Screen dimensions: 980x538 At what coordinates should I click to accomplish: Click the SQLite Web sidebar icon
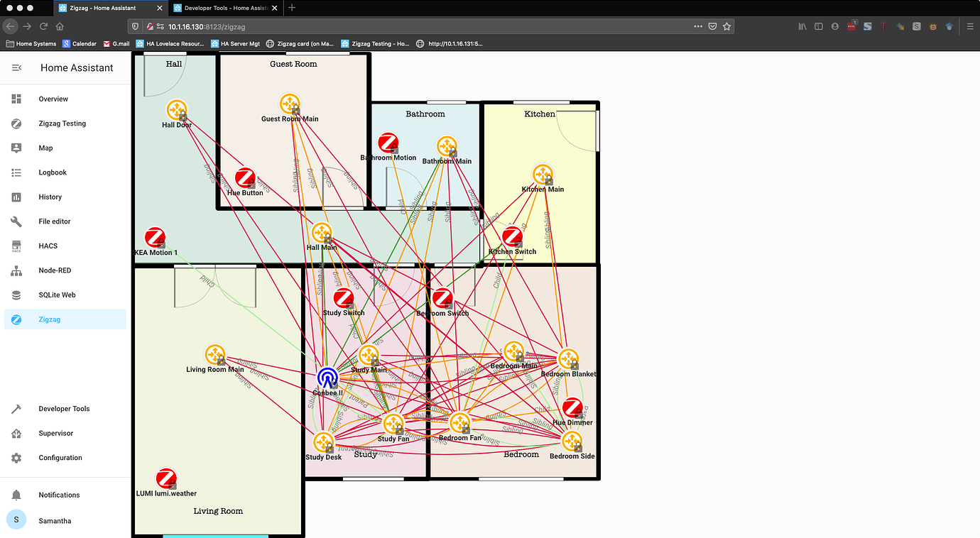coord(16,295)
